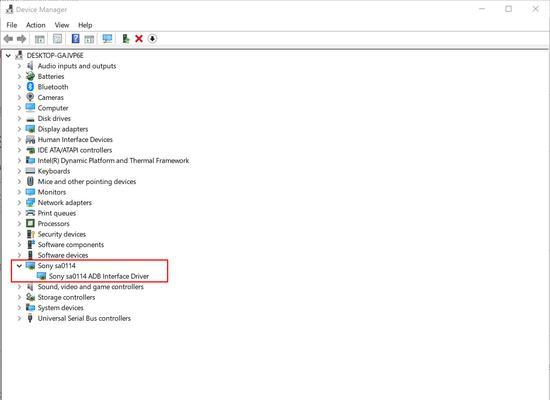This screenshot has width=550, height=400.
Task: Collapse the DESKTOP-GAJVP6E root node
Action: pyautogui.click(x=8, y=55)
